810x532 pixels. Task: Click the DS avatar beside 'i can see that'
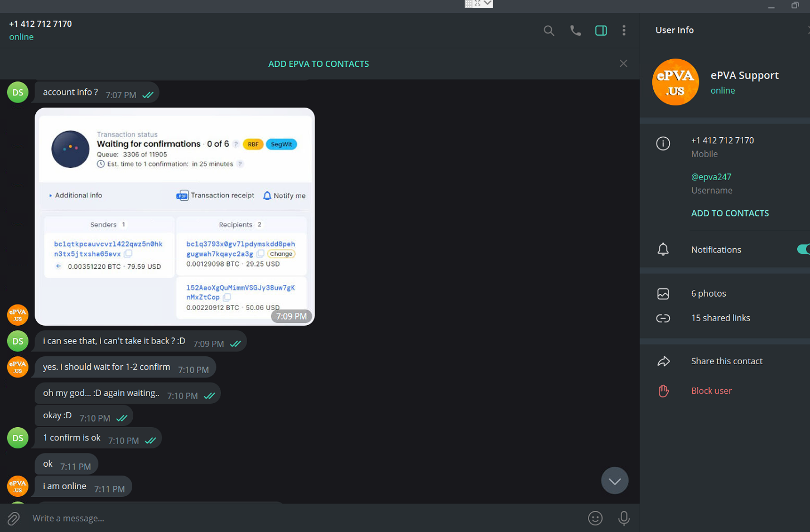18,341
